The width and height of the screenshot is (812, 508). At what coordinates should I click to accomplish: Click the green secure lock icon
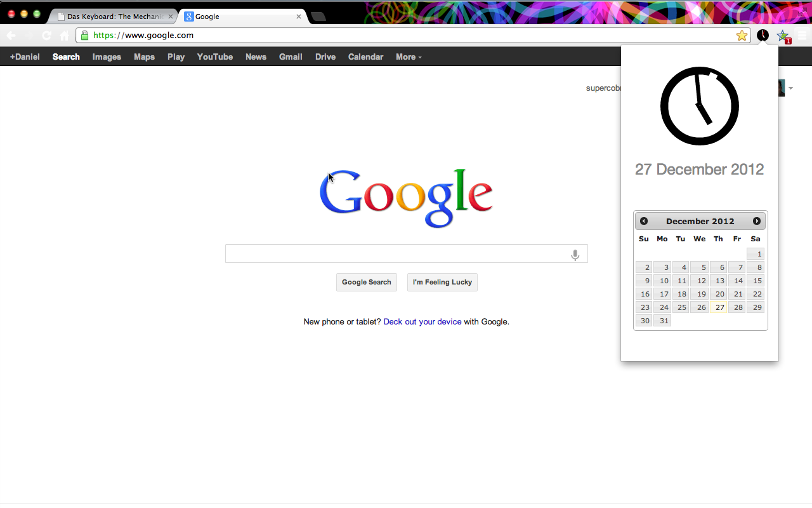point(85,36)
